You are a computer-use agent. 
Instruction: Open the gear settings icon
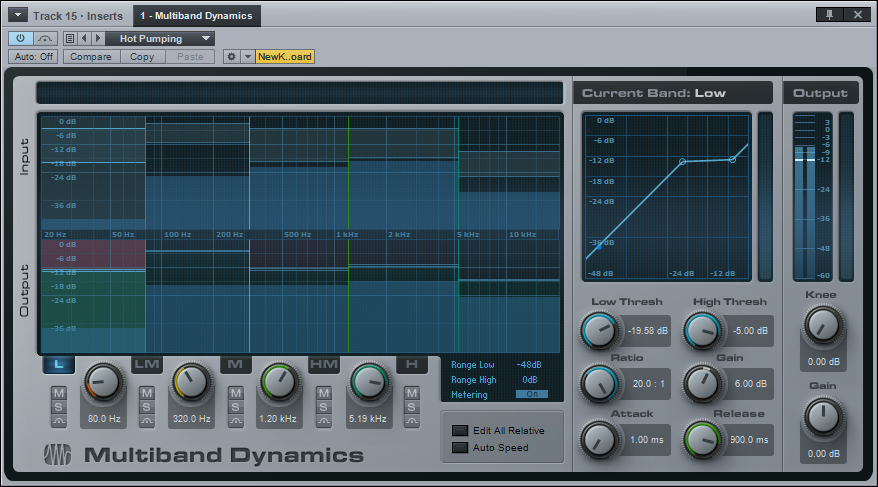(231, 57)
